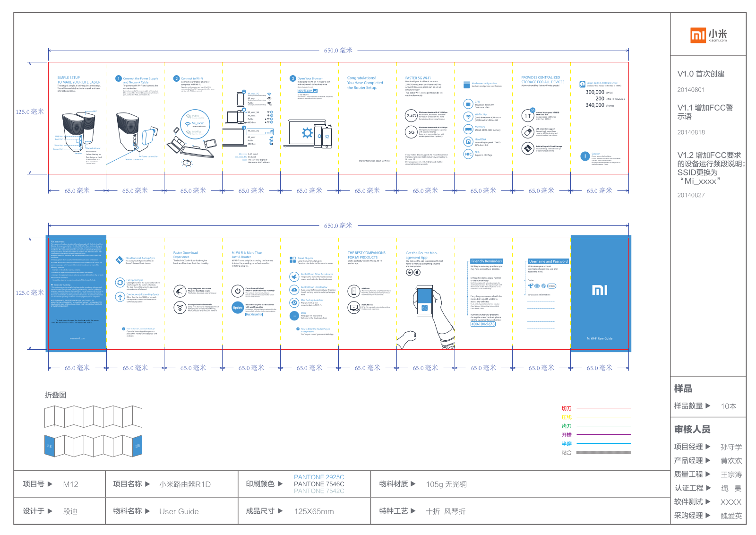Click the Hard Disk icon in the hardware list
756x535 pixels.
468,141
